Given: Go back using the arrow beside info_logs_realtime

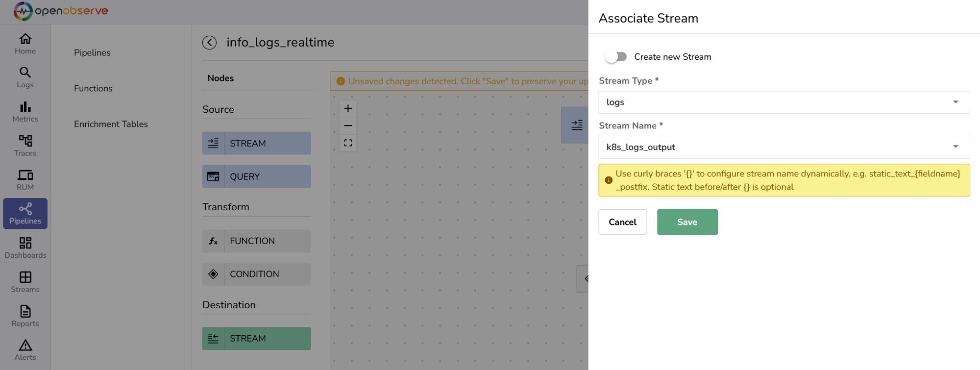Looking at the screenshot, I should (x=209, y=43).
